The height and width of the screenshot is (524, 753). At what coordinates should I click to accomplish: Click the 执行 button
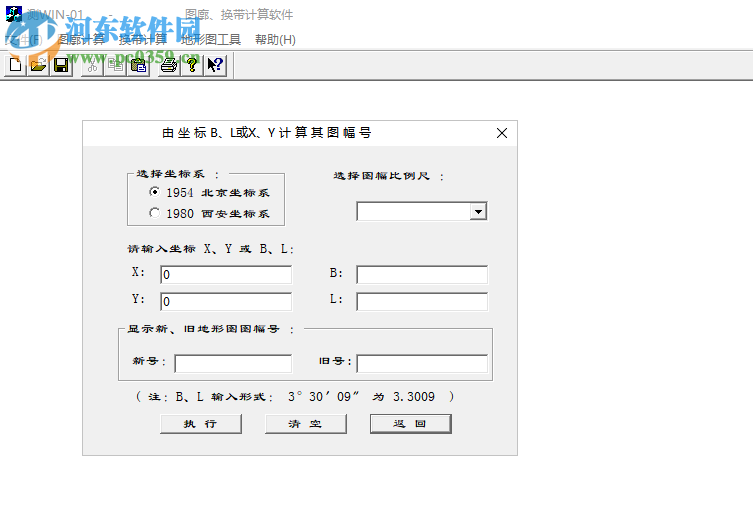(201, 424)
